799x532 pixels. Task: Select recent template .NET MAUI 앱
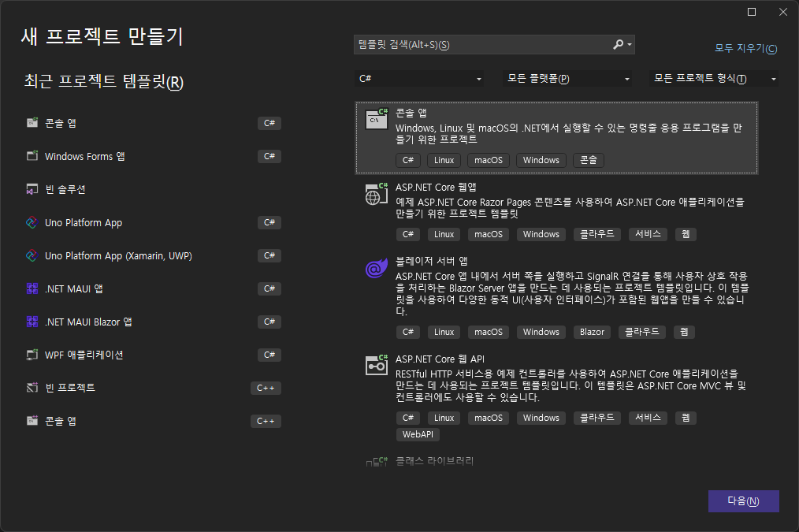pos(154,288)
